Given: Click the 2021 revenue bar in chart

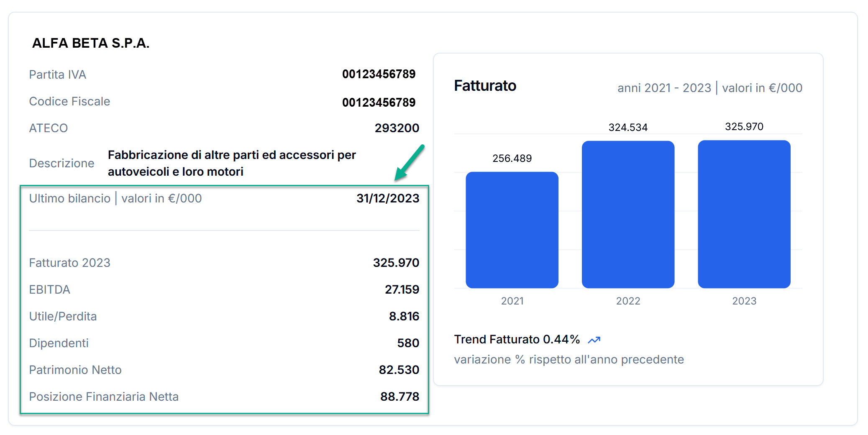Looking at the screenshot, I should coord(512,230).
